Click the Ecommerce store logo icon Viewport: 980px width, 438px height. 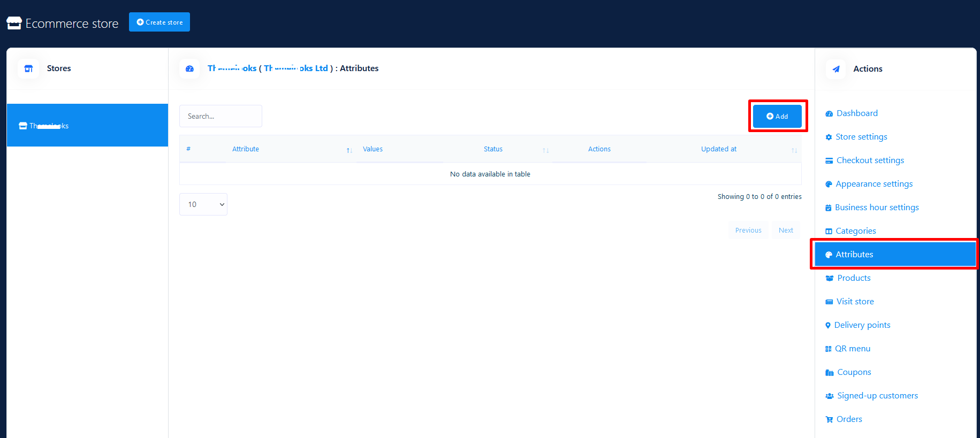14,23
